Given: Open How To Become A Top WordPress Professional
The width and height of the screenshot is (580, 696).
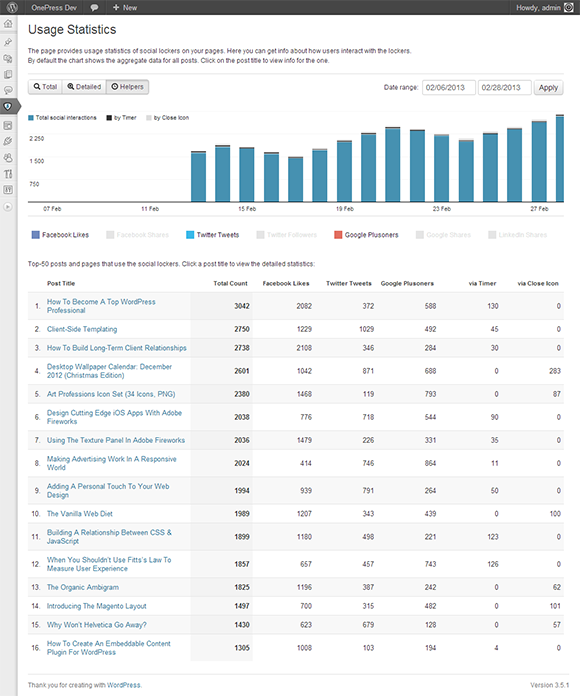Looking at the screenshot, I should click(101, 306).
